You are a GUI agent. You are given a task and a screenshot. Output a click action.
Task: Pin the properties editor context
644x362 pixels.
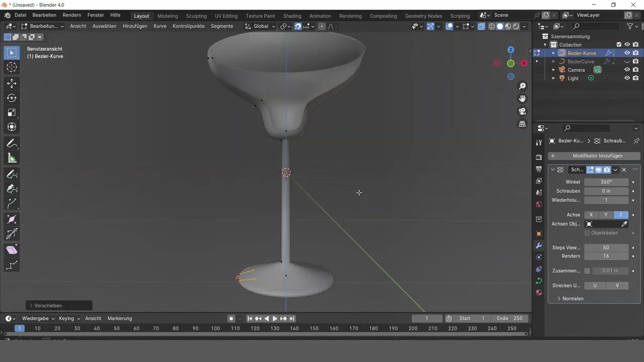[636, 141]
